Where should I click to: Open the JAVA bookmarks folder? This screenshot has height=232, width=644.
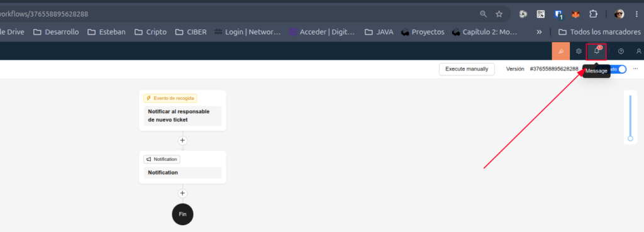point(379,32)
